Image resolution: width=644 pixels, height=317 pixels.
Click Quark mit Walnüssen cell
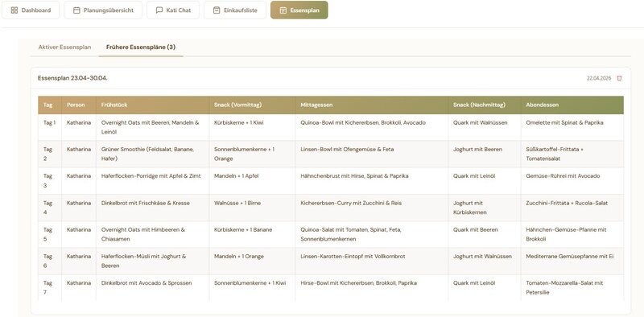pyautogui.click(x=485, y=127)
